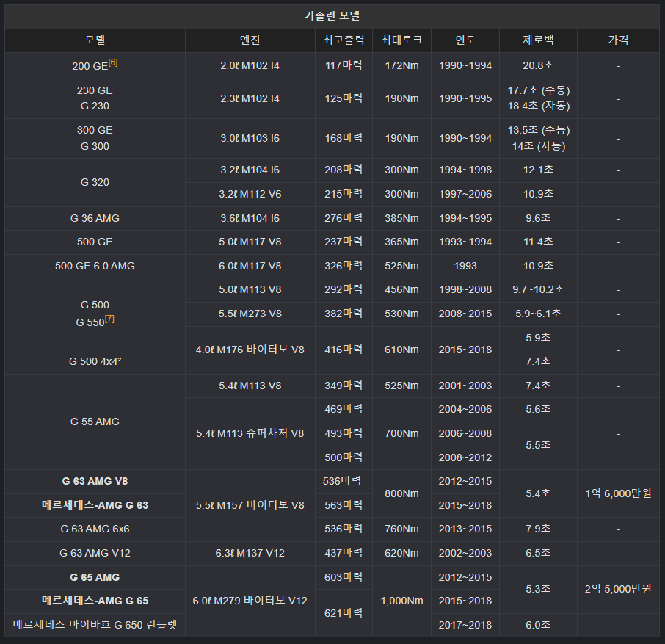Screen dimensions: 665x644
Task: Click the 6.0ℓ M117 V8 engine cell
Action: [250, 266]
